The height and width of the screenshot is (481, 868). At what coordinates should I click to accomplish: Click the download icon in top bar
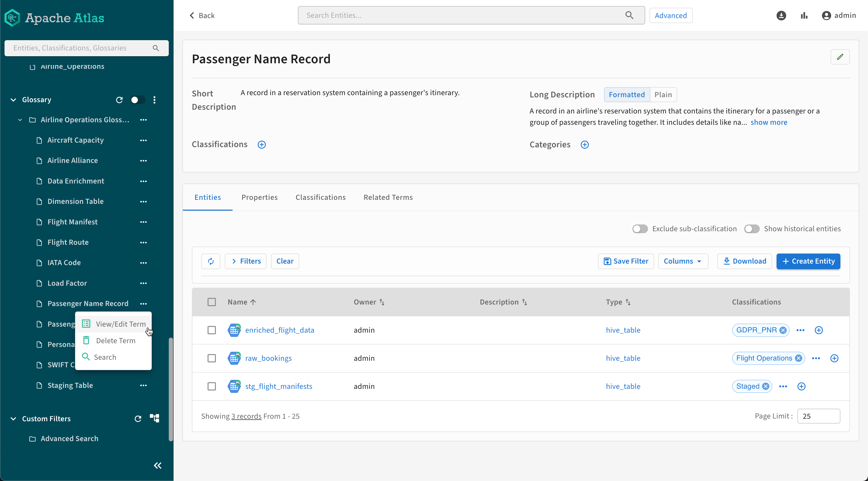(781, 16)
